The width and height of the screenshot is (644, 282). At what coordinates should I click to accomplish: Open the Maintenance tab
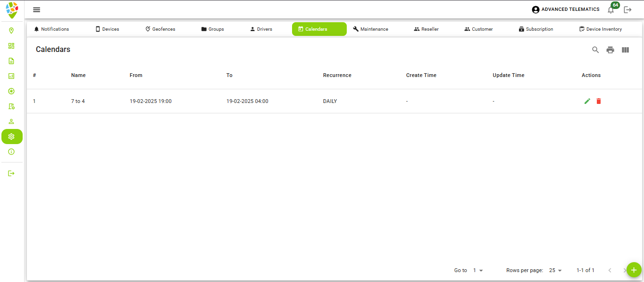371,29
